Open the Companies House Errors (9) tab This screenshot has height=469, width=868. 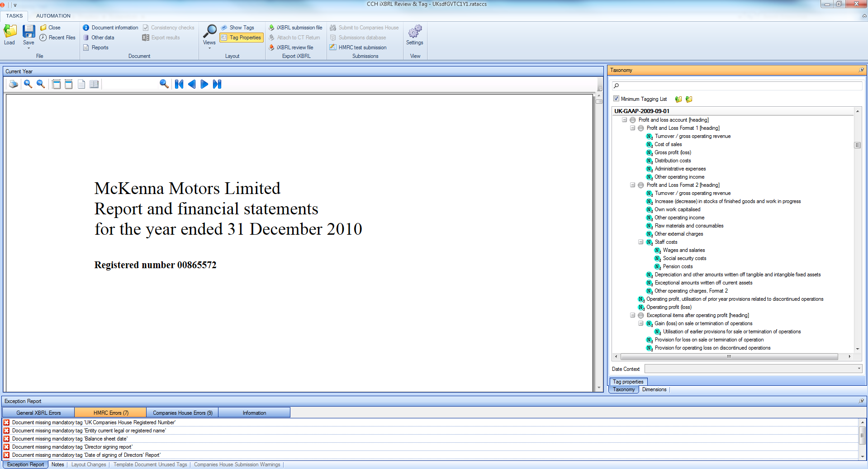point(182,412)
